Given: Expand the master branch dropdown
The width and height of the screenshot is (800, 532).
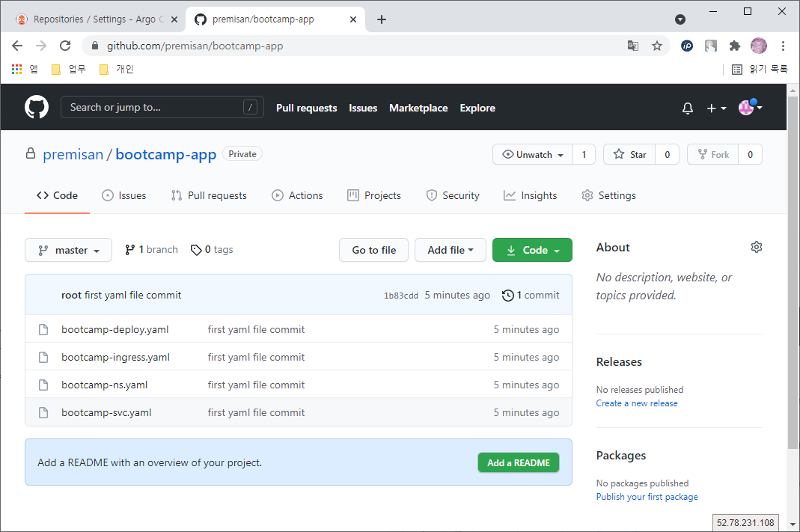Looking at the screenshot, I should point(68,250).
